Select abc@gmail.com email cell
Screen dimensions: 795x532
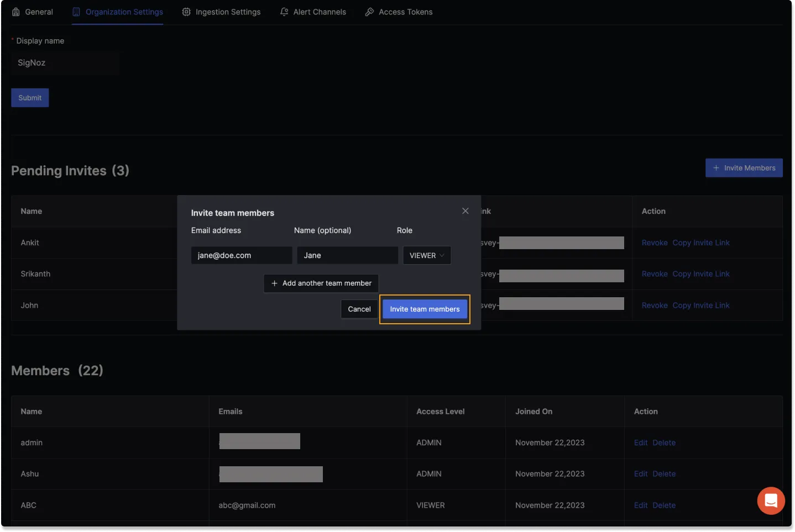(247, 505)
